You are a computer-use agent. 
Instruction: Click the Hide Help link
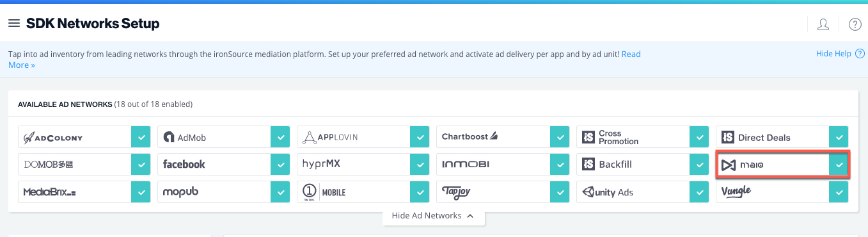[x=833, y=54]
